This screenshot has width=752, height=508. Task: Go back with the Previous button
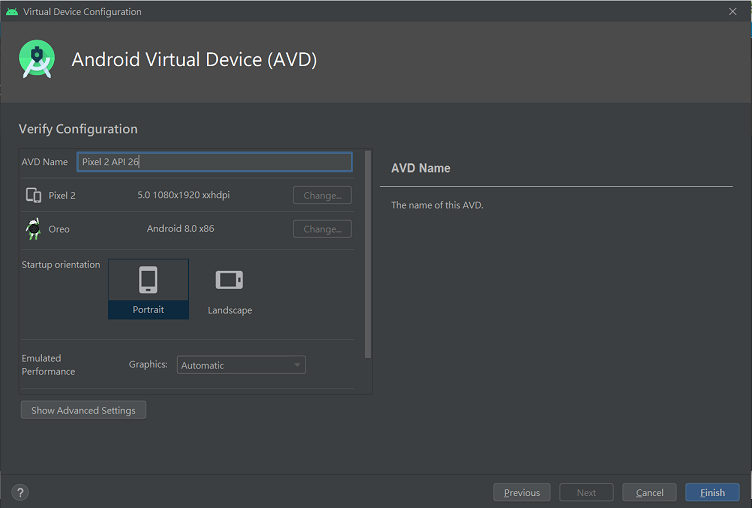coord(522,493)
